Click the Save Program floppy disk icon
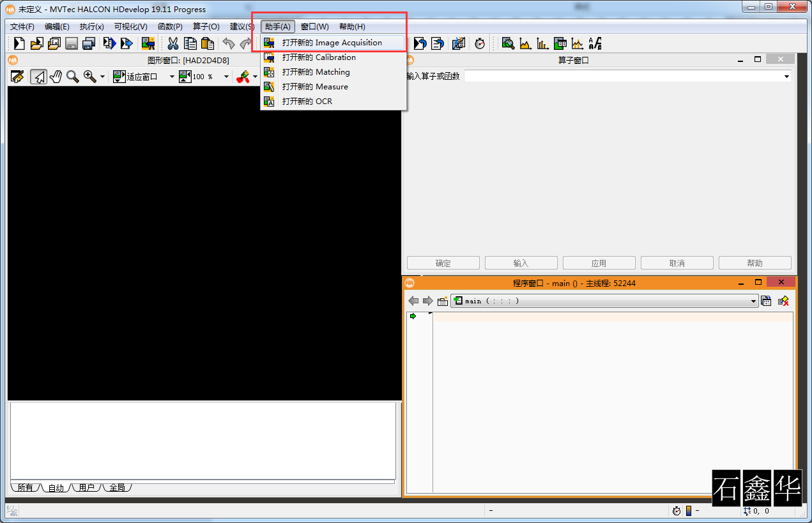Screen dimensions: 812x523 [x=72, y=43]
